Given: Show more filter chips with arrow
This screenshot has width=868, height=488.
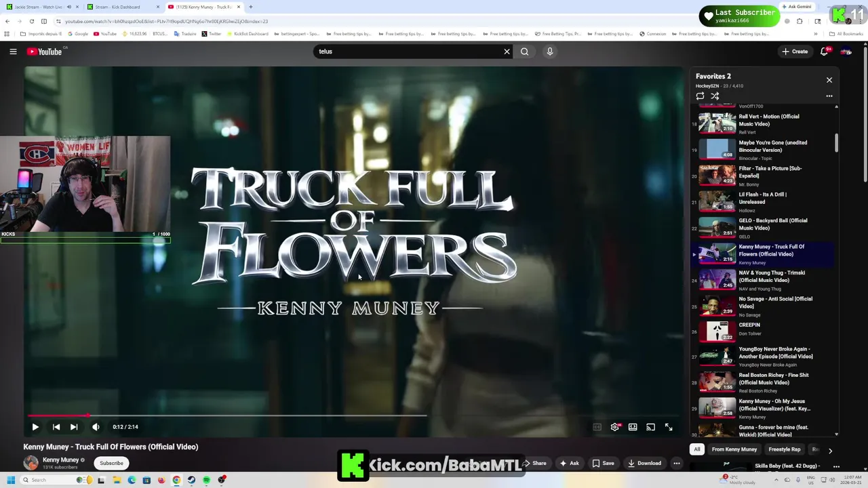Looking at the screenshot, I should (830, 450).
